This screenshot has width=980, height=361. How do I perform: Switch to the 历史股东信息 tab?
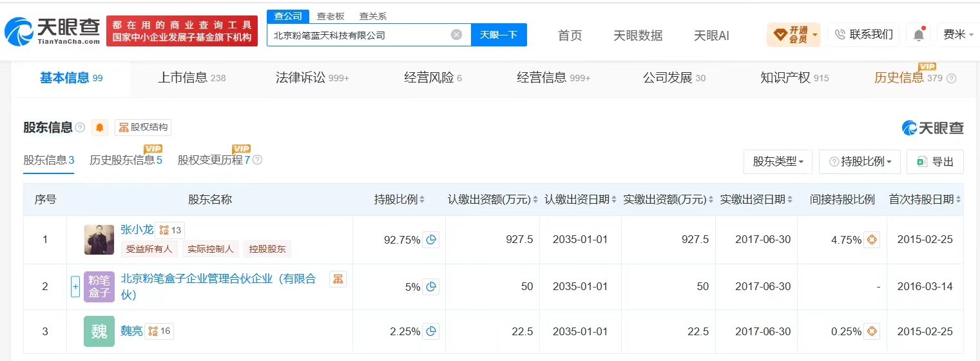(126, 160)
